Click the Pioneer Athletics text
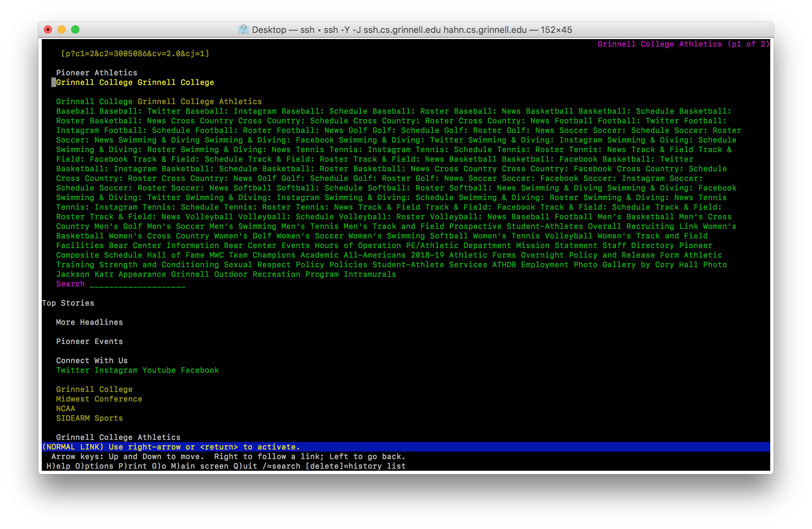Screen dimensions: 812x529 coord(97,73)
